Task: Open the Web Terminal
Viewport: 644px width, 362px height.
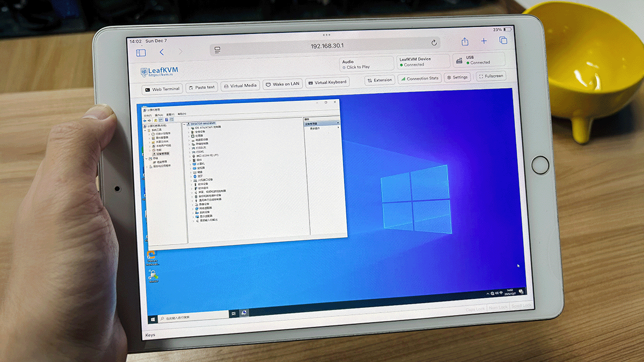Action: click(162, 89)
